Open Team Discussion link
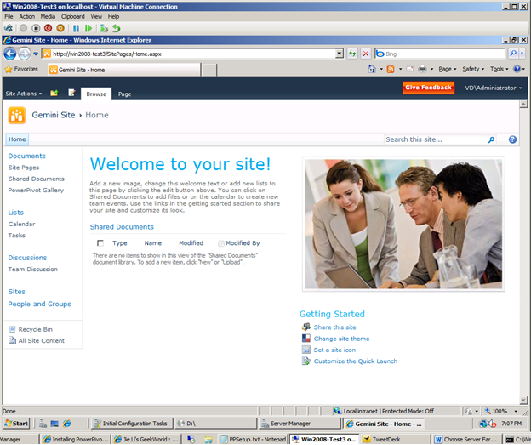The height and width of the screenshot is (445, 532). click(33, 269)
